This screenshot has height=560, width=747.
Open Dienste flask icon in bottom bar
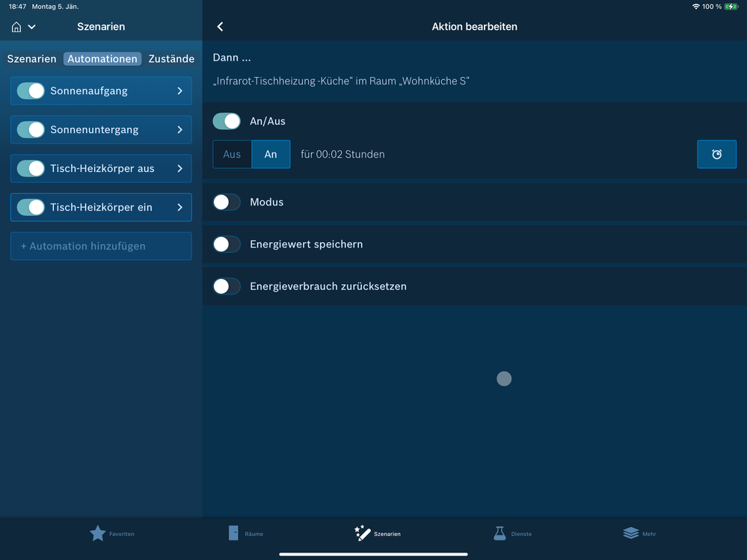pyautogui.click(x=499, y=533)
